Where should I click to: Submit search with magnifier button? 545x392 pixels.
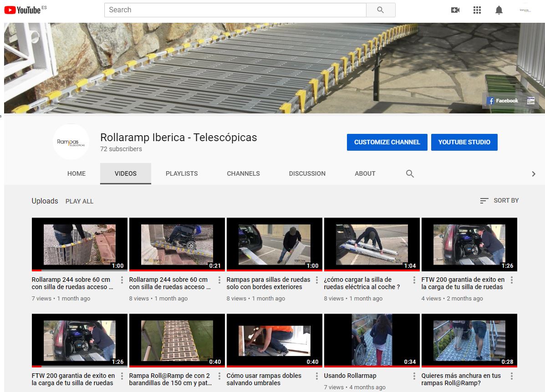(381, 10)
